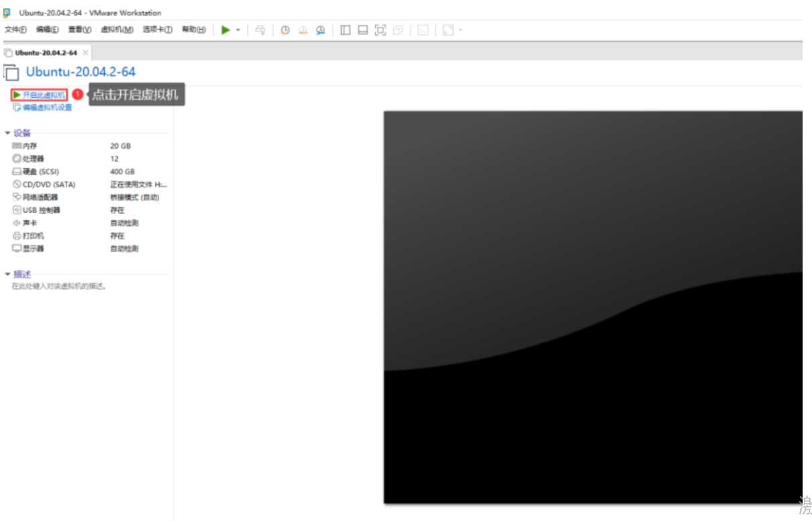
Task: Click the 声卡 sound card icon
Action: point(17,223)
